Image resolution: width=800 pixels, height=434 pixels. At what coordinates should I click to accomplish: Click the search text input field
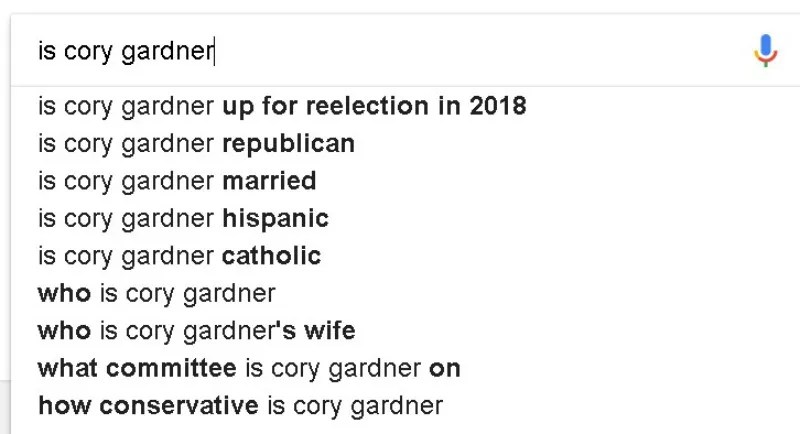380,51
